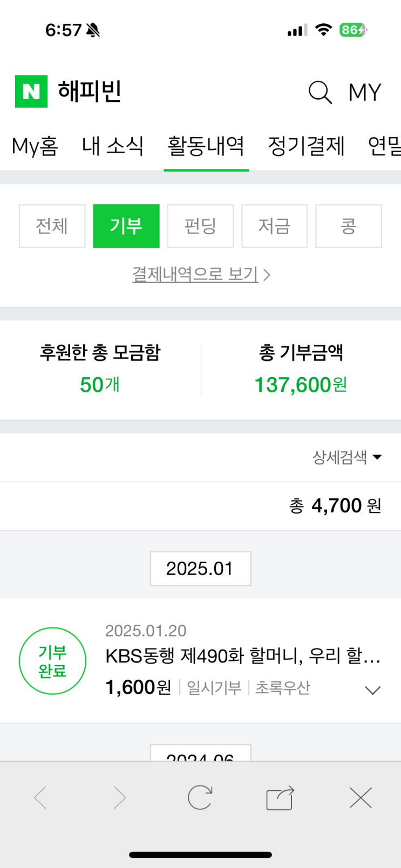Tap the Naver N logo icon
This screenshot has width=401, height=868.
point(31,92)
